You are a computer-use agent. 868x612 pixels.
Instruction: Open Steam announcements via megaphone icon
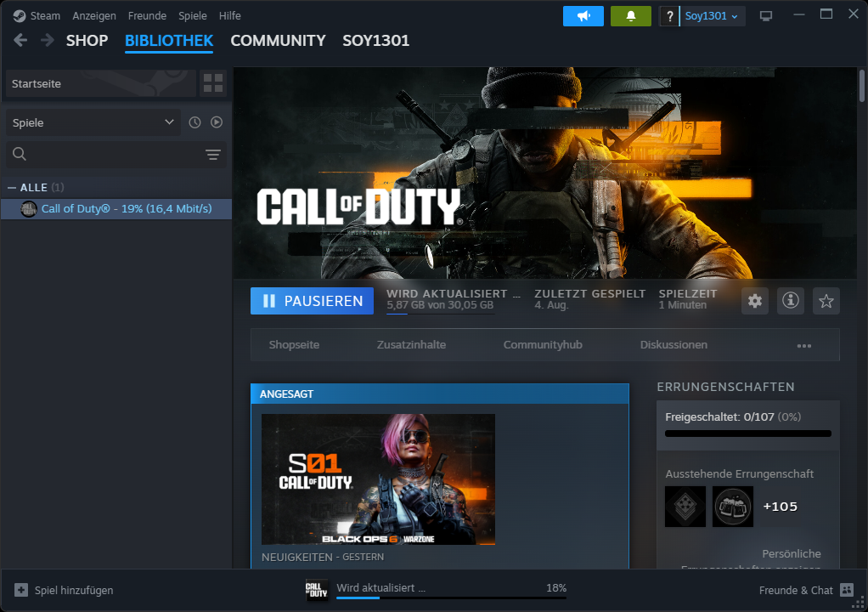pos(583,15)
